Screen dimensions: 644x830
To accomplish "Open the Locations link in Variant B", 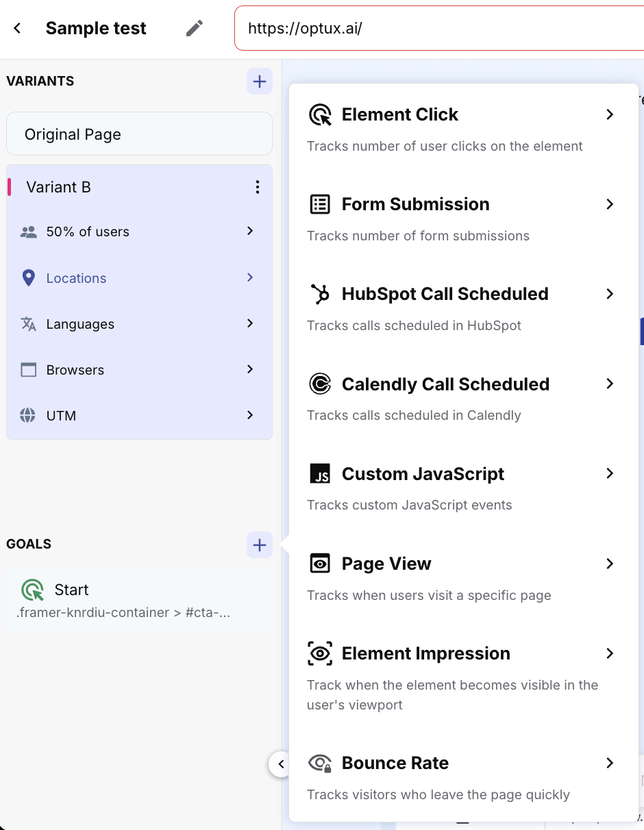I will pyautogui.click(x=76, y=278).
